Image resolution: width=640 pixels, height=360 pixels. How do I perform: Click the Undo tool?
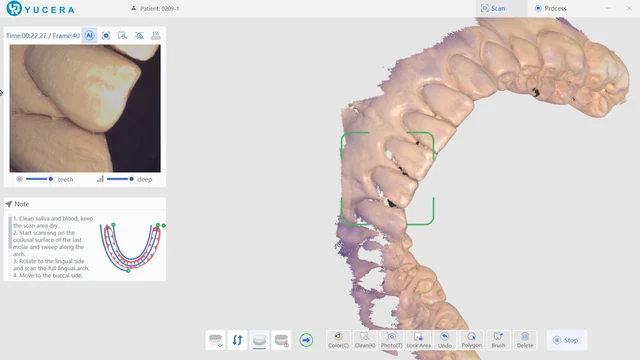click(x=445, y=340)
